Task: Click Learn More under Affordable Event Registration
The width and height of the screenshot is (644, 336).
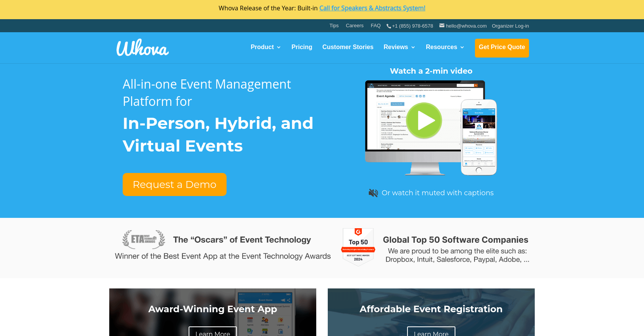Action: coord(431,332)
